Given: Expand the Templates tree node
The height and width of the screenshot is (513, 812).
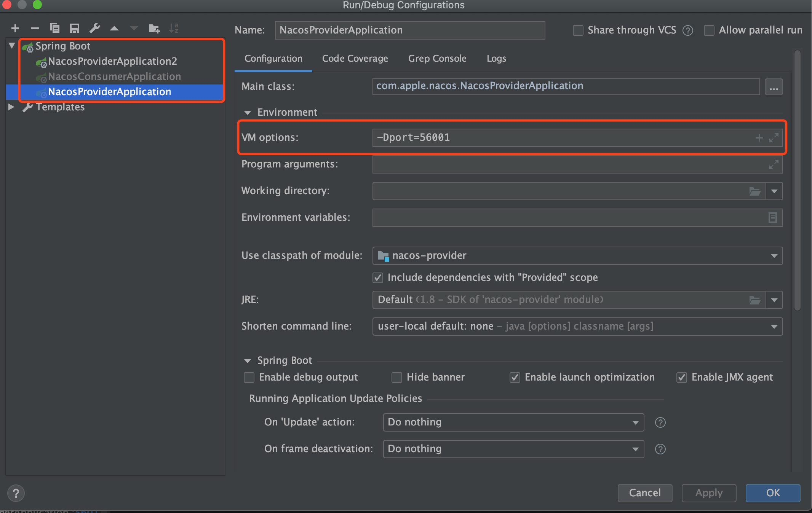Looking at the screenshot, I should click(11, 107).
